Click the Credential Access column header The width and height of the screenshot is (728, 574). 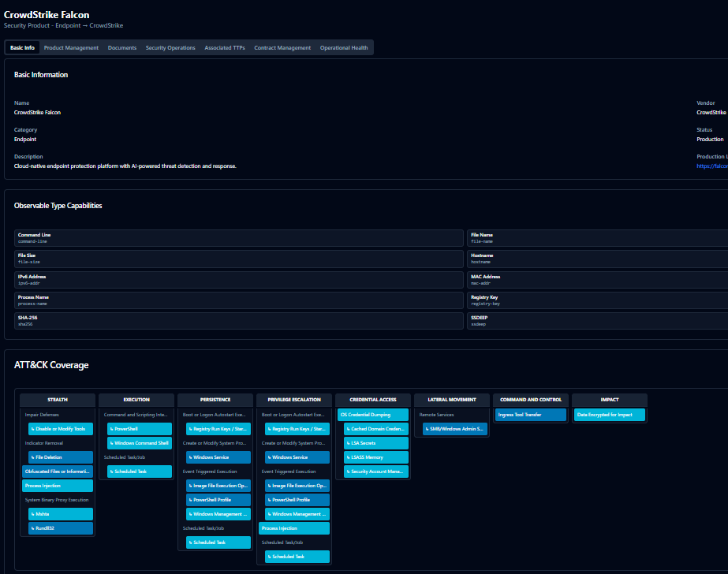click(373, 400)
